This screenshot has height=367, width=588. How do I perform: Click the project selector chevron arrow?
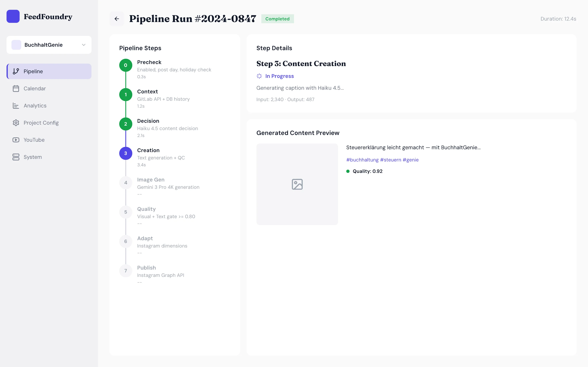click(84, 45)
